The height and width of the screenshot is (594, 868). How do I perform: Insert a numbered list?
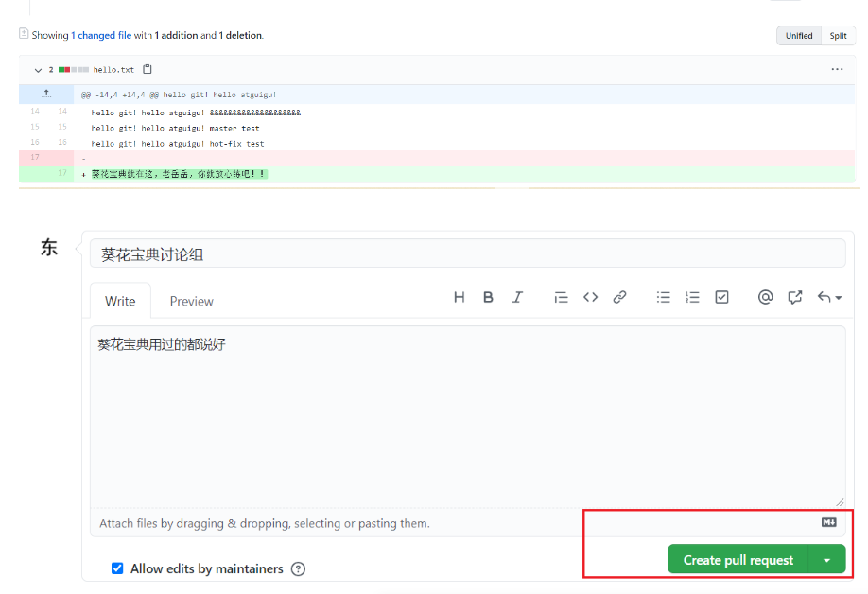pos(692,297)
